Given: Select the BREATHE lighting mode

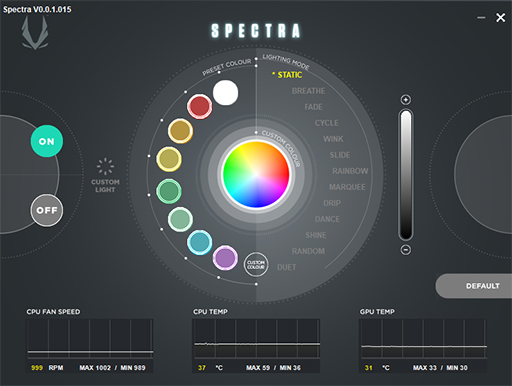Looking at the screenshot, I should (x=308, y=91).
